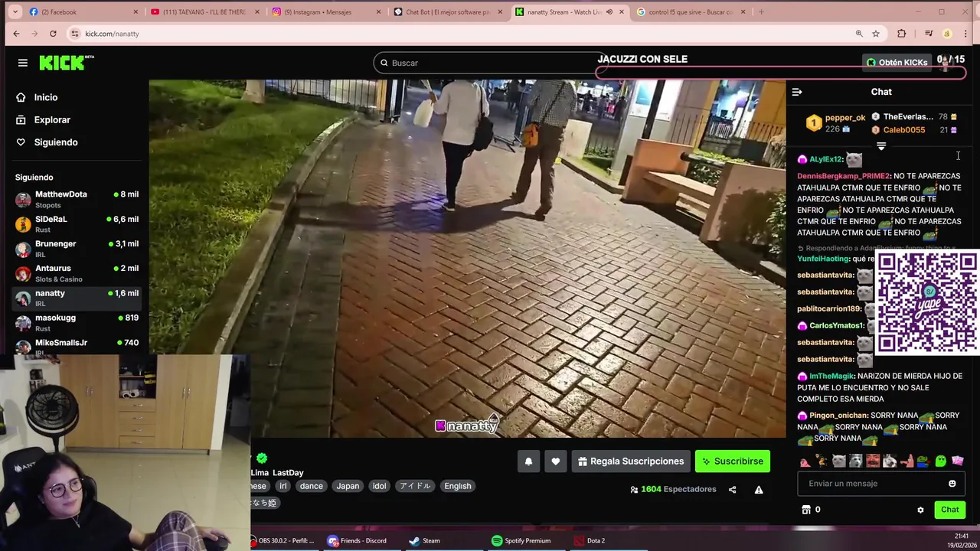This screenshot has width=980, height=551.
Task: Bookmark this page with the star icon
Action: pyautogui.click(x=876, y=34)
